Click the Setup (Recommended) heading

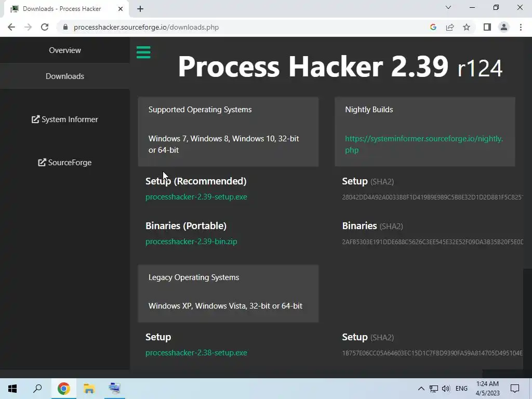196,181
